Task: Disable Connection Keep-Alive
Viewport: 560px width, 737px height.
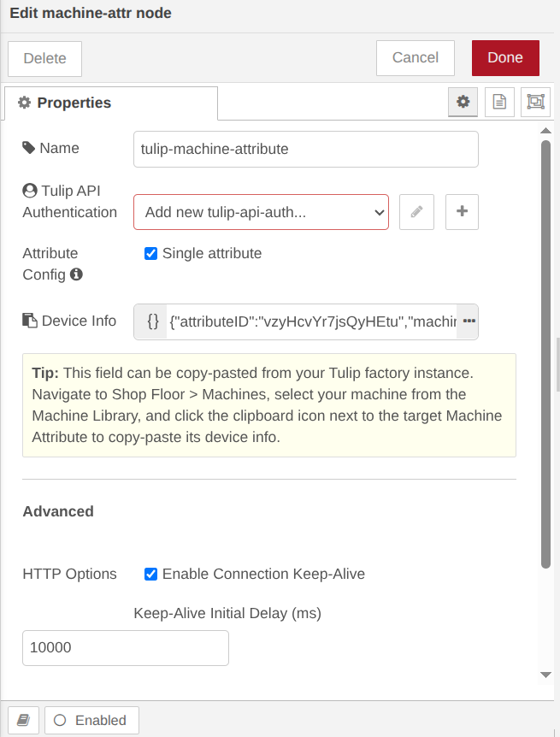Action: coord(150,574)
